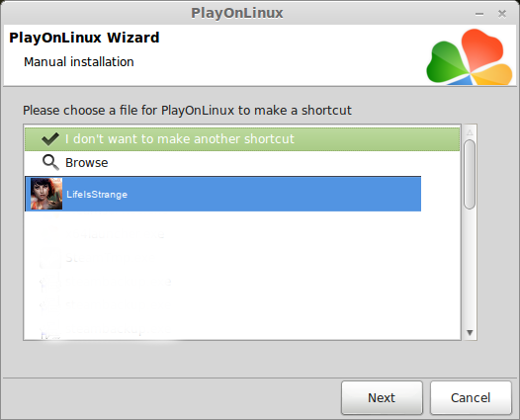This screenshot has width=520, height=420.
Task: Proceed with the Next button
Action: (x=382, y=398)
